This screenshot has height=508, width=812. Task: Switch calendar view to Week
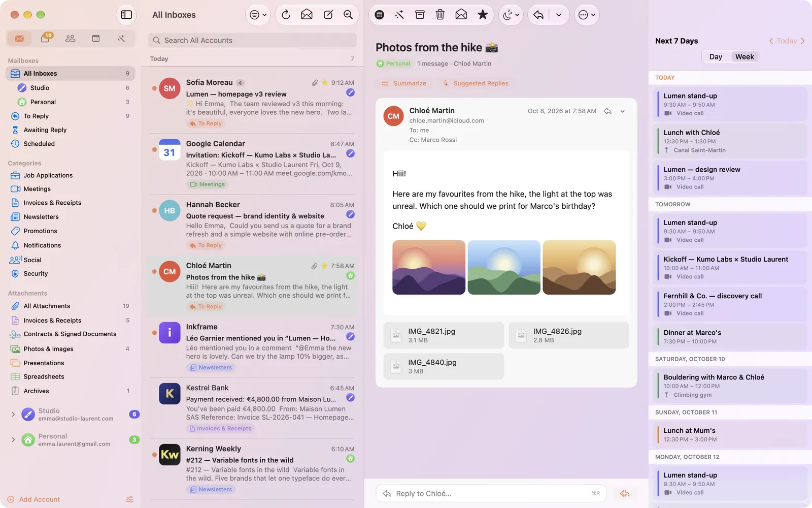click(x=745, y=57)
